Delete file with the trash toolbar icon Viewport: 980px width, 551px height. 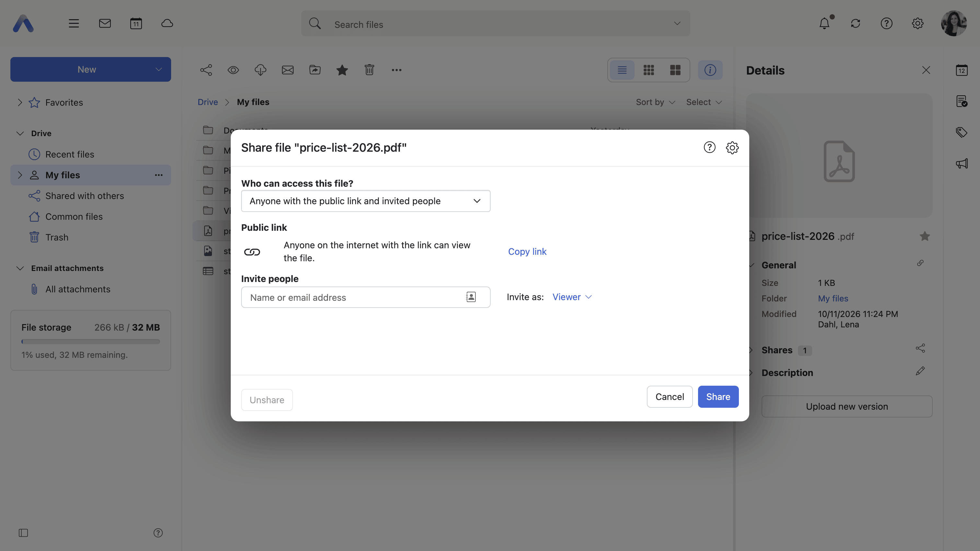point(369,70)
